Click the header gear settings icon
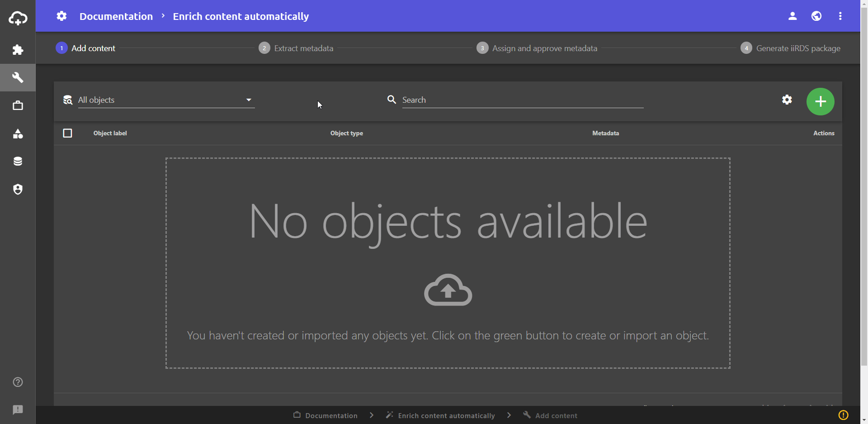 (61, 16)
